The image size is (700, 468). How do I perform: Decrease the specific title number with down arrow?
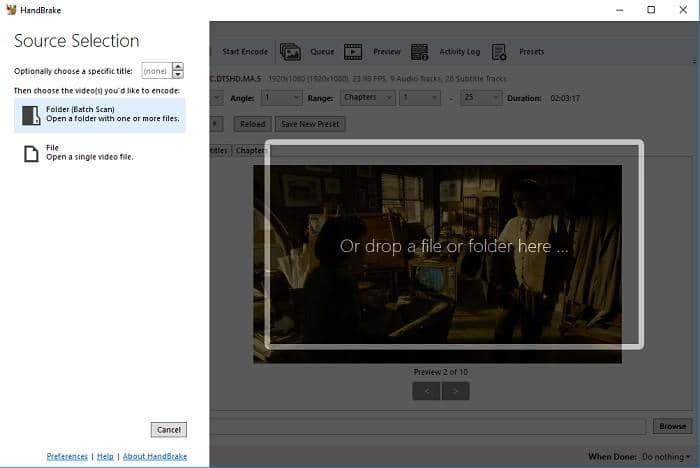178,75
